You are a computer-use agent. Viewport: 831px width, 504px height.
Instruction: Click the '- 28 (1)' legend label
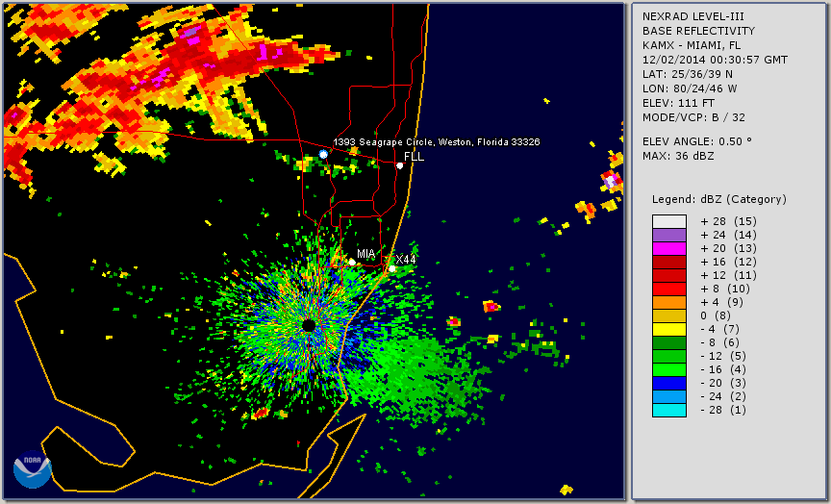point(723,410)
